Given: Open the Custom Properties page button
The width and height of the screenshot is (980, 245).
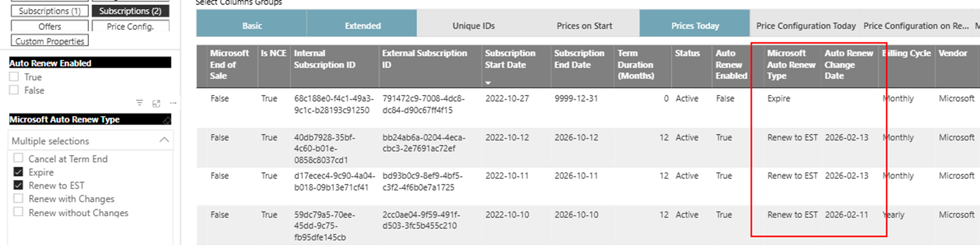Looking at the screenshot, I should [50, 41].
